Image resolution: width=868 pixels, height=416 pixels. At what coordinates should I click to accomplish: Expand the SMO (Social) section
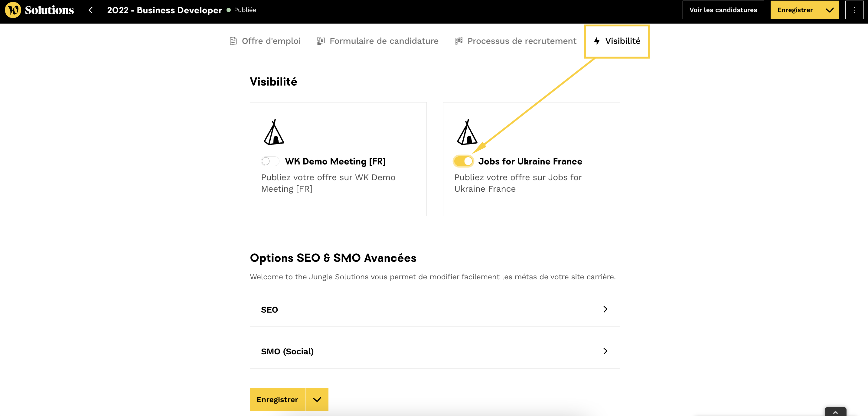point(434,351)
